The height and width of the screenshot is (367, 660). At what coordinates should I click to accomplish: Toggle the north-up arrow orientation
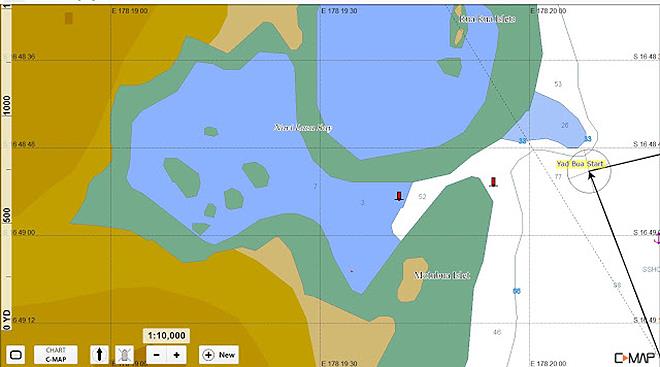click(99, 355)
